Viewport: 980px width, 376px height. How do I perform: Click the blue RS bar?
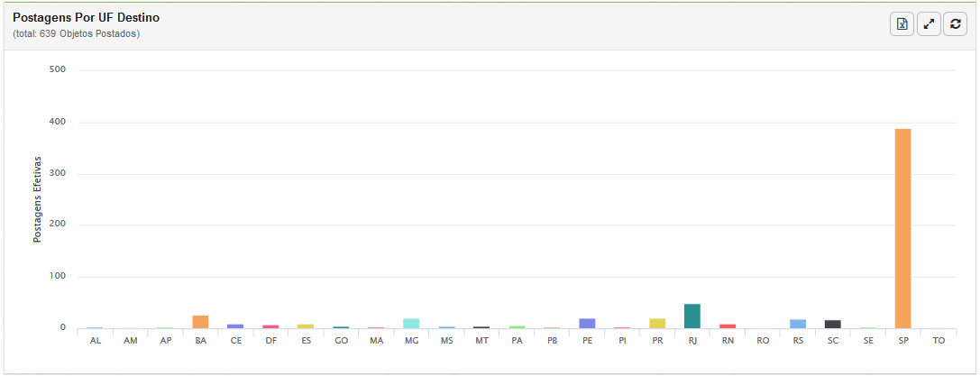pos(798,325)
